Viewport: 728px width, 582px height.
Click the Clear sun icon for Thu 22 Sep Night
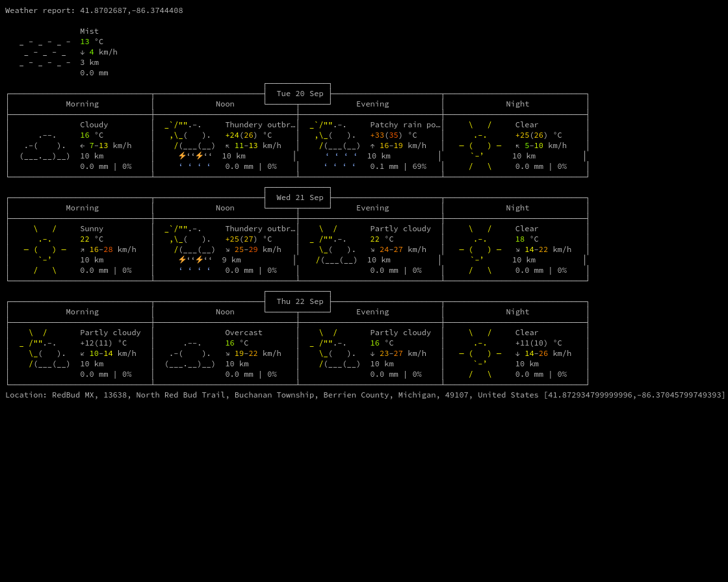click(x=480, y=353)
